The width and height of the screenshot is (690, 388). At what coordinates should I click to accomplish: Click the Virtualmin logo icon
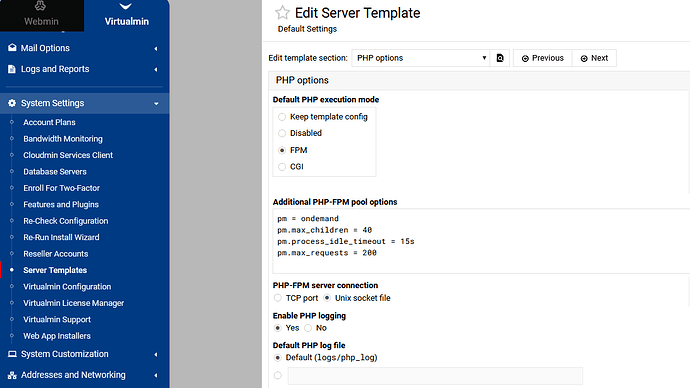click(x=126, y=6)
